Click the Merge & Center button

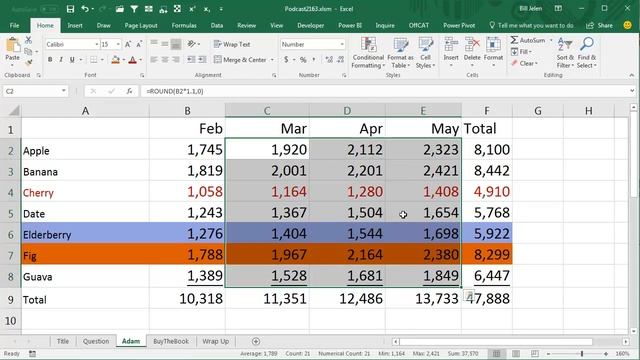pos(240,60)
